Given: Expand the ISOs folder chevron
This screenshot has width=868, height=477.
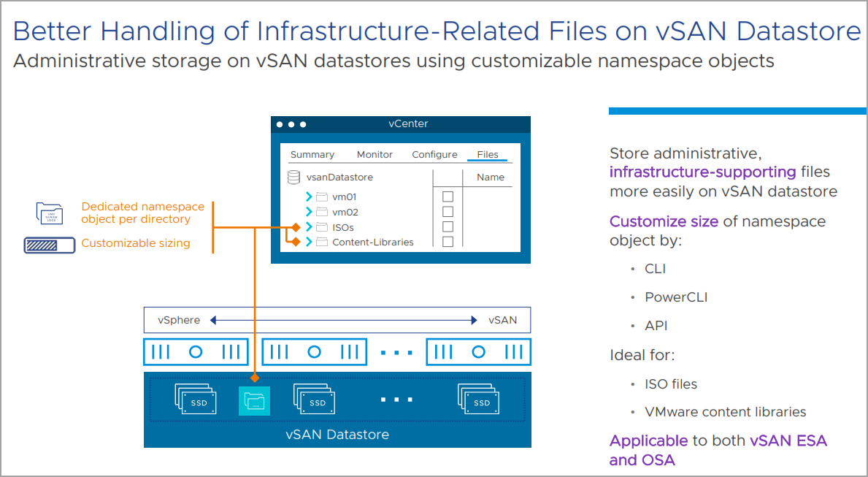Looking at the screenshot, I should pyautogui.click(x=309, y=227).
